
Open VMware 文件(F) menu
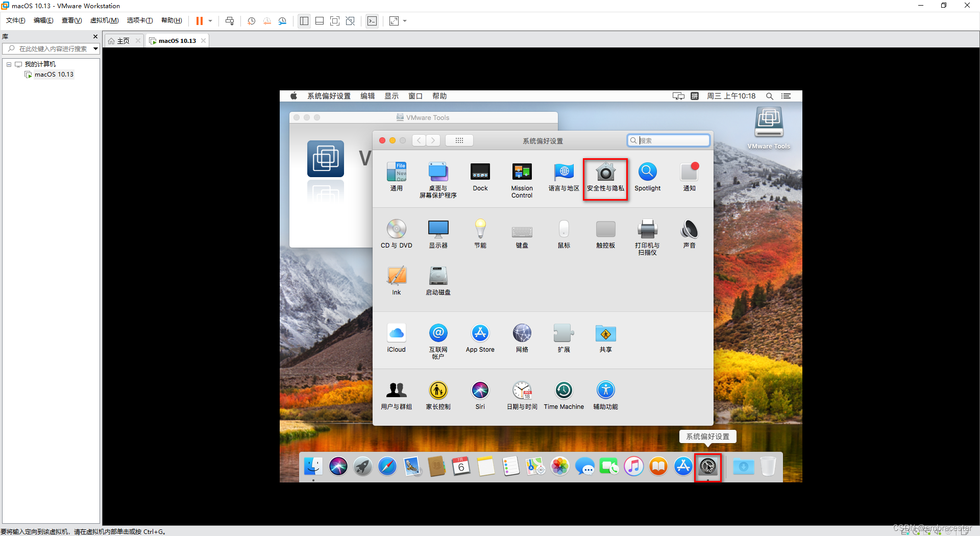[x=15, y=20]
